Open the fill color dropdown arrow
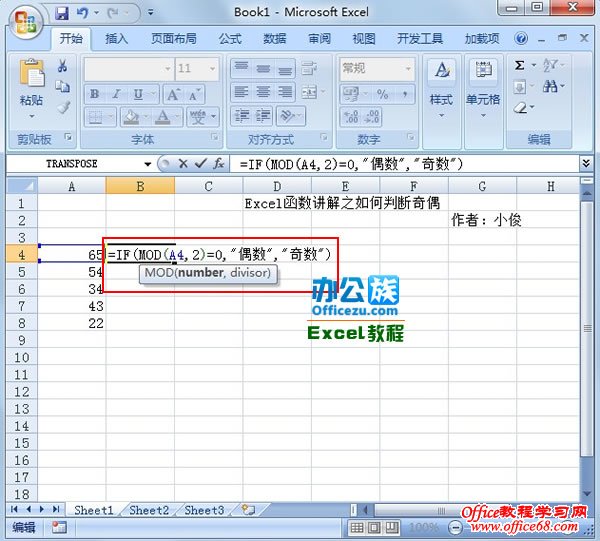 click(x=145, y=116)
